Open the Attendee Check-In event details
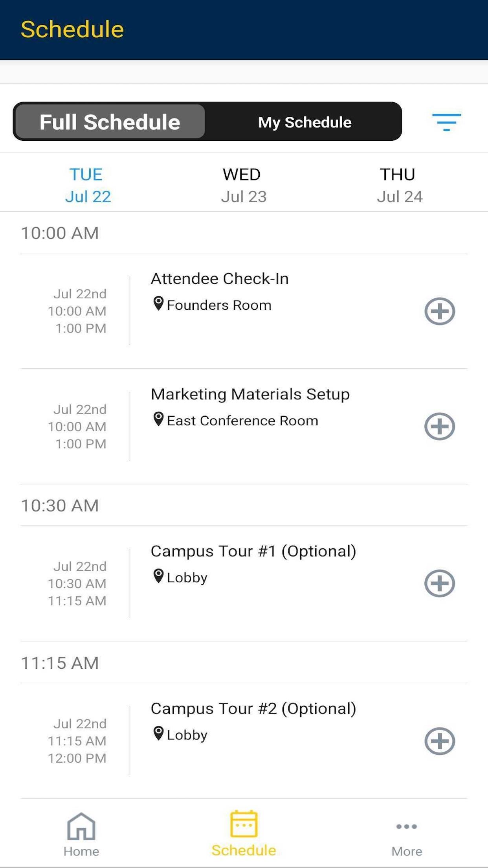This screenshot has width=488, height=868. pos(220,279)
